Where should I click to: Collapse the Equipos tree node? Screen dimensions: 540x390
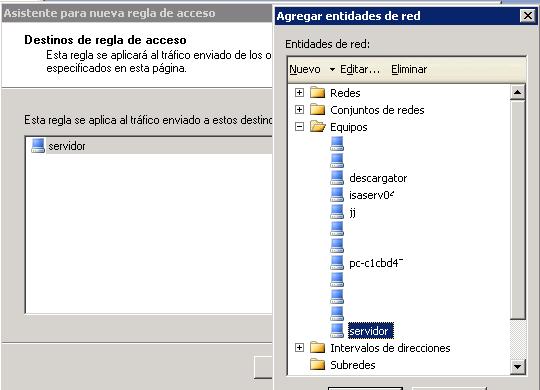tap(299, 126)
